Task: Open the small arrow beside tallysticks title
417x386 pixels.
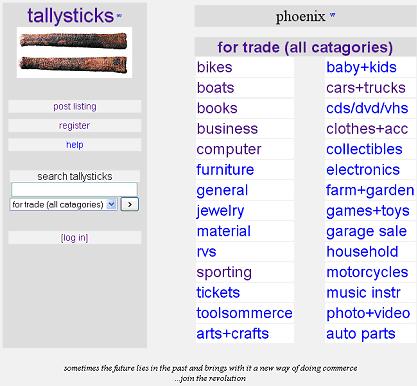Action: click(x=119, y=16)
